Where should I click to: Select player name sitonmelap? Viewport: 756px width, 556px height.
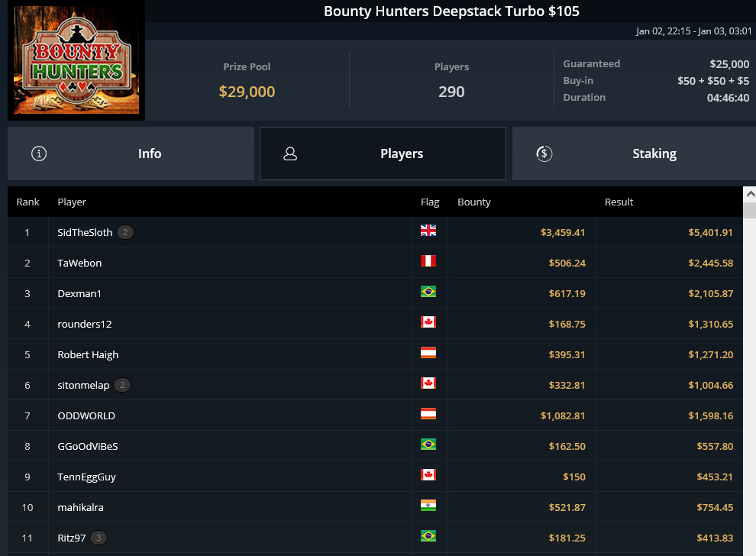click(x=83, y=385)
